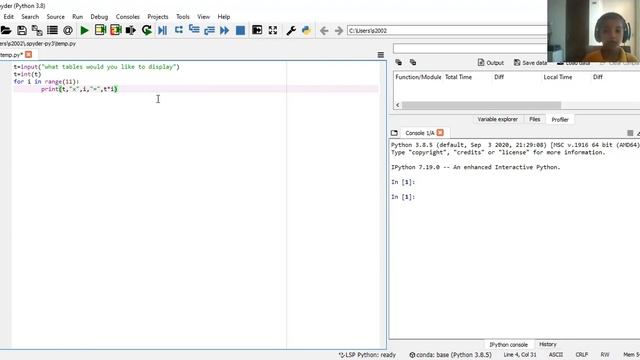Interrupt kernel with the console stop square
This screenshot has height=360, width=640.
[x=630, y=133]
